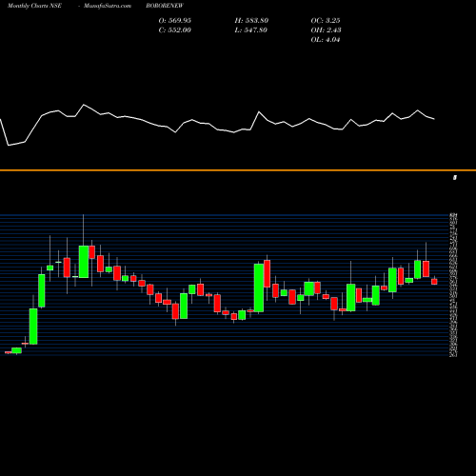This screenshot has width=476, height=476.
Task: Click the 'OH: 2.43' reading
Action: click(326, 30)
